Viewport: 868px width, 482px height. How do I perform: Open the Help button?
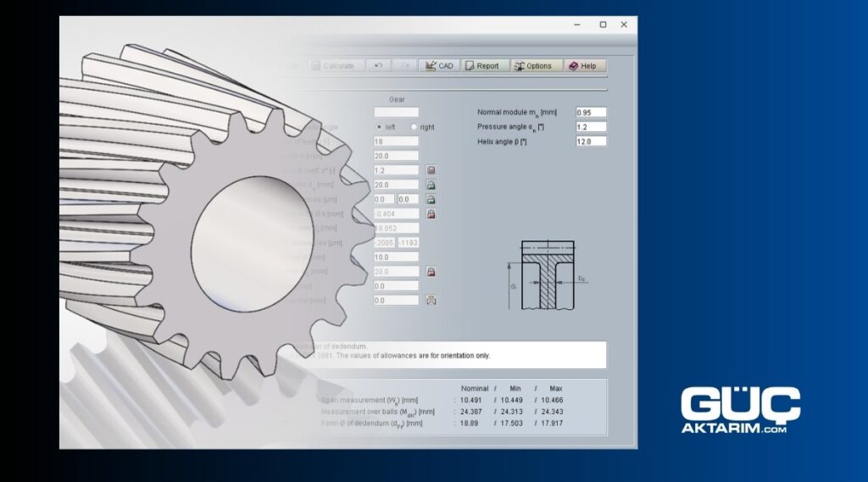585,66
